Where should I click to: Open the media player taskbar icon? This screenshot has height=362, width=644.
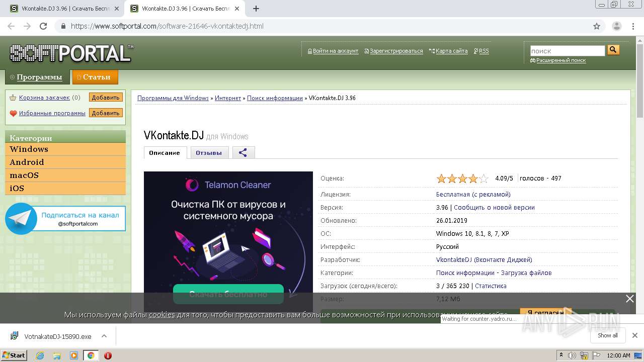(x=74, y=355)
